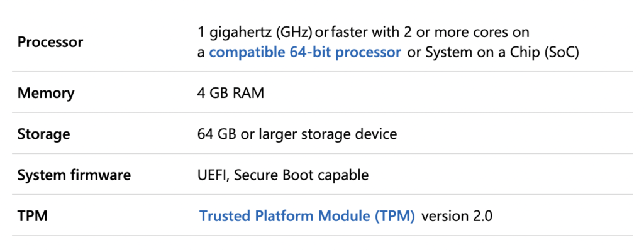This screenshot has width=644, height=250.
Task: Select the Processor row heading
Action: click(x=50, y=42)
